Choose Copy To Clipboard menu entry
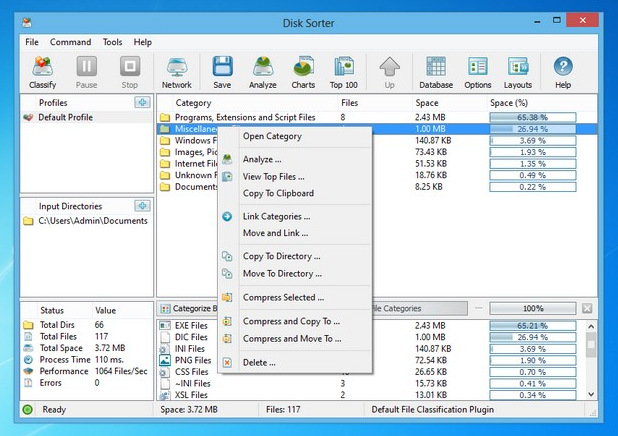This screenshot has height=436, width=618. pos(295,193)
